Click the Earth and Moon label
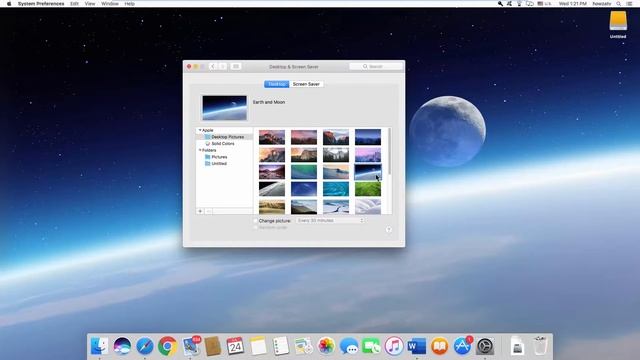The width and height of the screenshot is (640, 360). pos(269,102)
